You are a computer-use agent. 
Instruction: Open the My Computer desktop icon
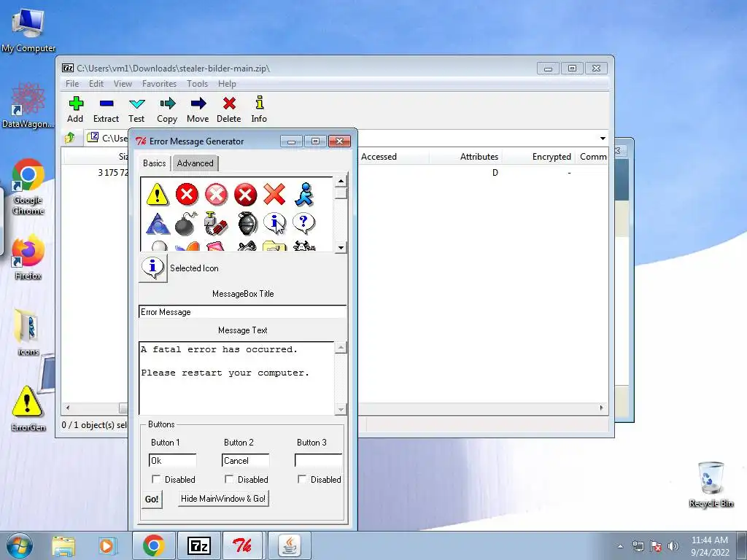click(x=28, y=31)
